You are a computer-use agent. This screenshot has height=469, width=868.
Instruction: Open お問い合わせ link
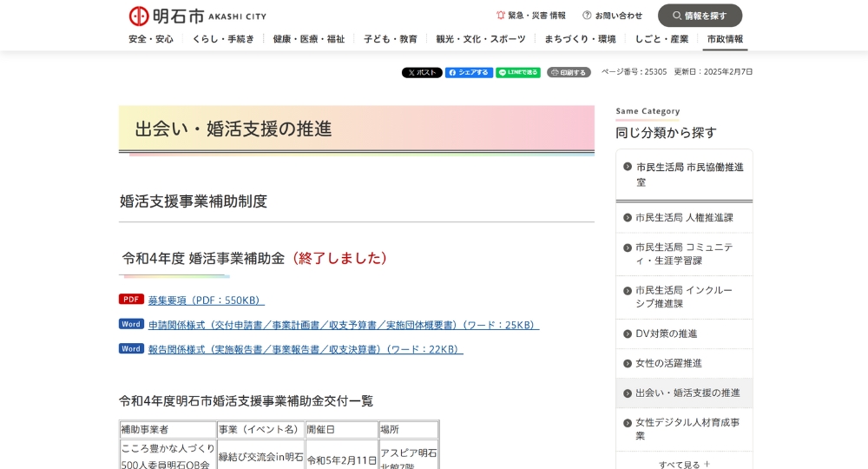pos(612,16)
